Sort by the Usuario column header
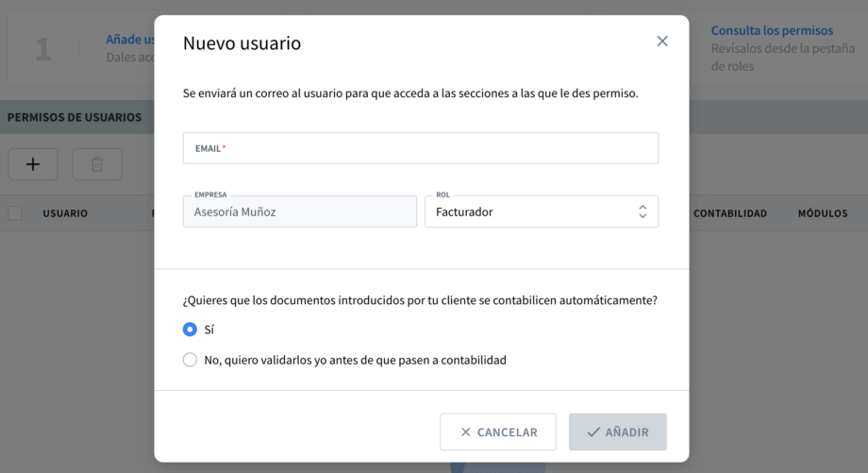Viewport: 868px width, 473px height. tap(65, 213)
